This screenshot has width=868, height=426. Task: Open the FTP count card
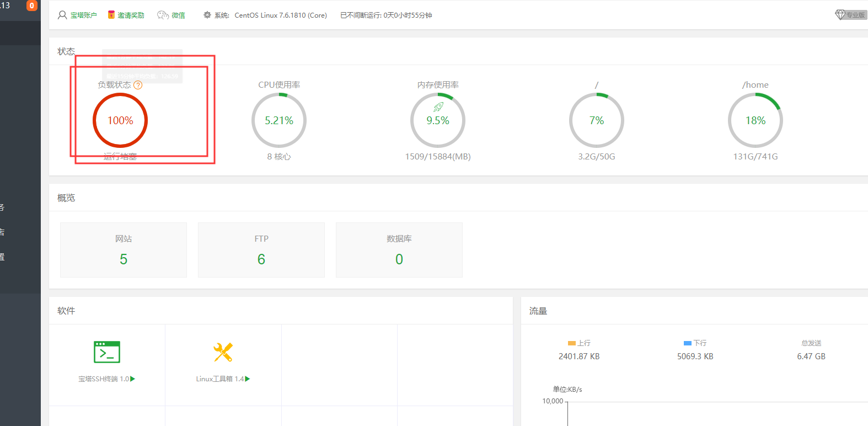[x=261, y=250]
